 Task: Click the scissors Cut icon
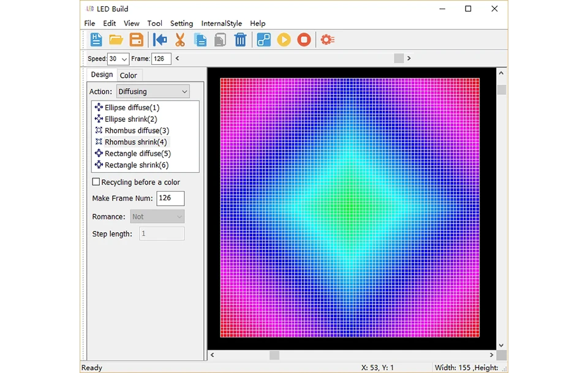(180, 40)
